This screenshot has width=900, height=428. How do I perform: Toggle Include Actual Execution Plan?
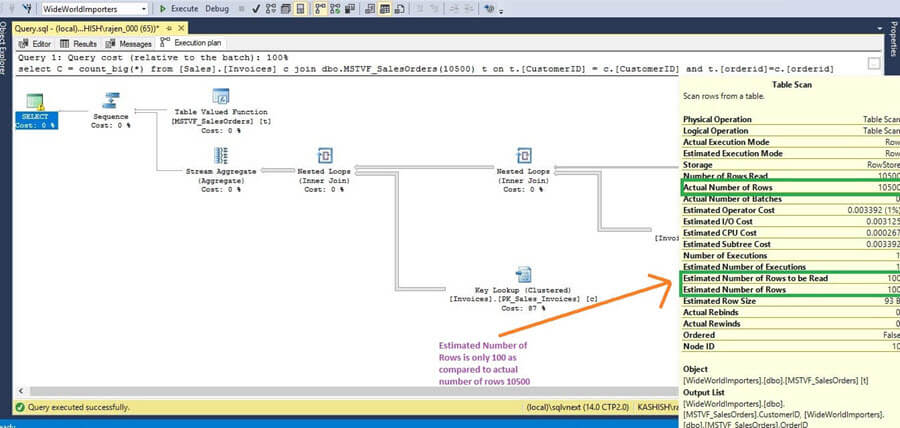(321, 9)
